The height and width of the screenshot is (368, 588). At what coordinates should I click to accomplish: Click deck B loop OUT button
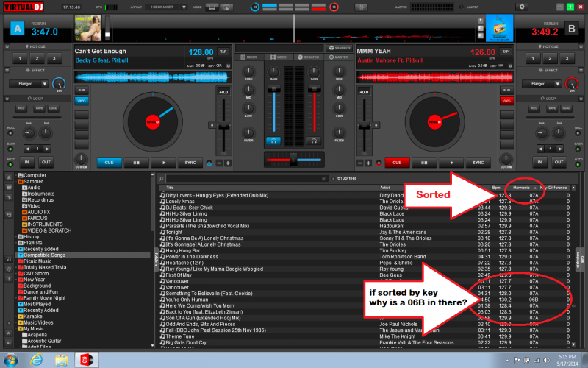559,163
